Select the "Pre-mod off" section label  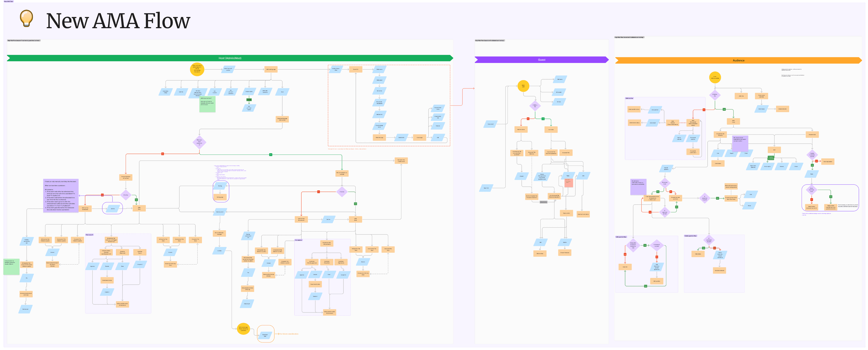[x=89, y=235]
